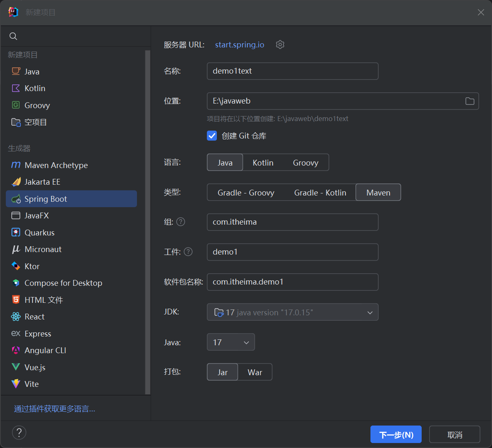Click the search magnifier icon
This screenshot has height=448, width=492.
[13, 36]
